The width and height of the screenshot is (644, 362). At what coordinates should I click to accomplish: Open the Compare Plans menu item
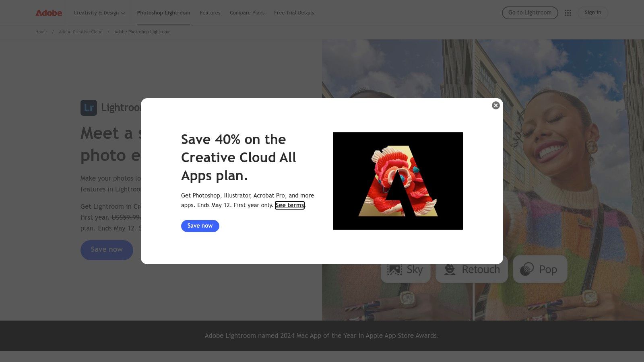pyautogui.click(x=247, y=13)
